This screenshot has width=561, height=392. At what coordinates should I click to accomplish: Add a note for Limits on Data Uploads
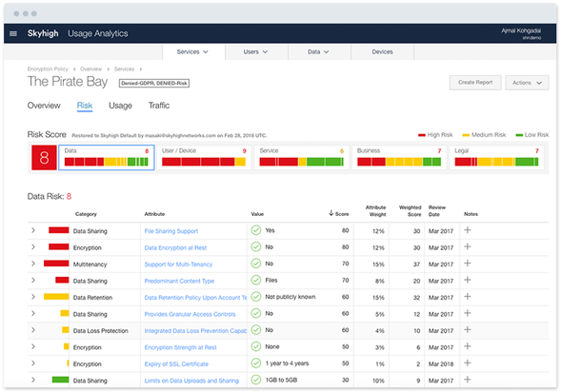pyautogui.click(x=468, y=380)
